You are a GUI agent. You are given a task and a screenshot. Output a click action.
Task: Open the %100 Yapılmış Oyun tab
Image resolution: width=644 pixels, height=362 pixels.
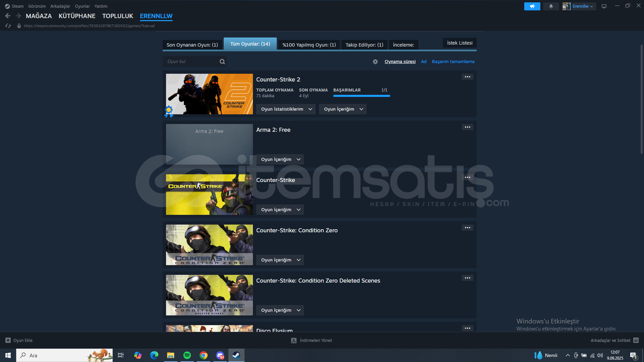click(309, 45)
